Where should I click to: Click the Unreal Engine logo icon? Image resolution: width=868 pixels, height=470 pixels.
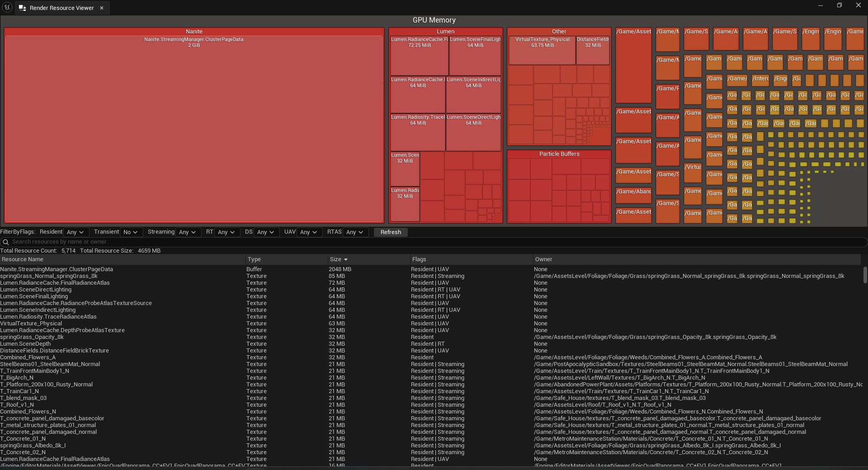point(7,7)
